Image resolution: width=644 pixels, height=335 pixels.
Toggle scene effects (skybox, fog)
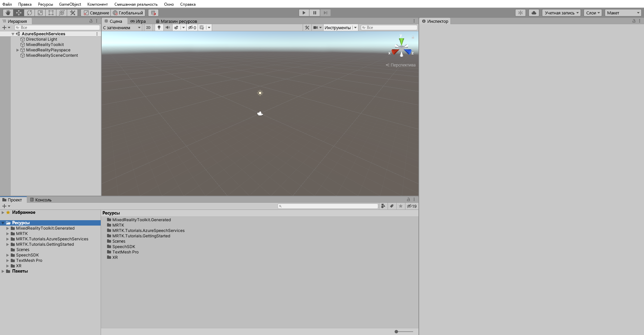176,28
